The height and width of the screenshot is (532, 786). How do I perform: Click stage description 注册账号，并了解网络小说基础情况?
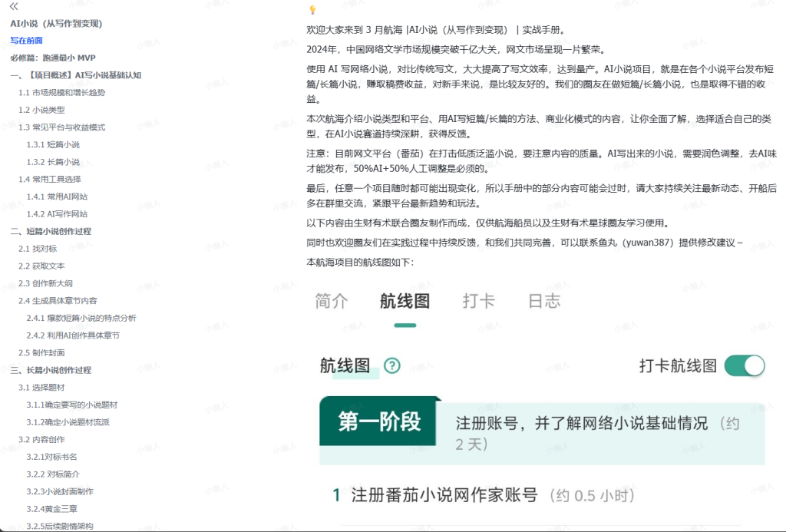point(582,423)
